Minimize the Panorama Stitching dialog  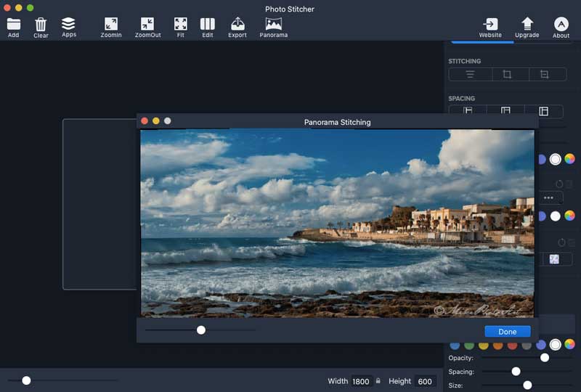156,121
